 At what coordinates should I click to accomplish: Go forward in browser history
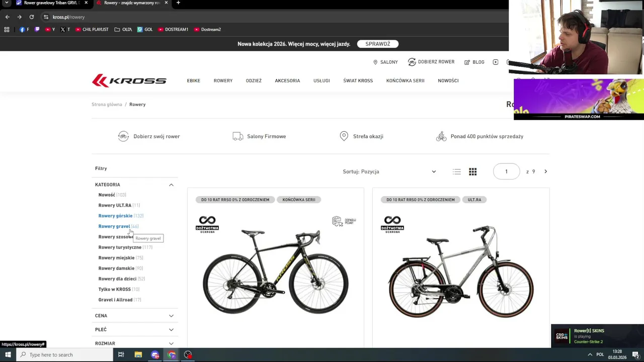pos(19,17)
